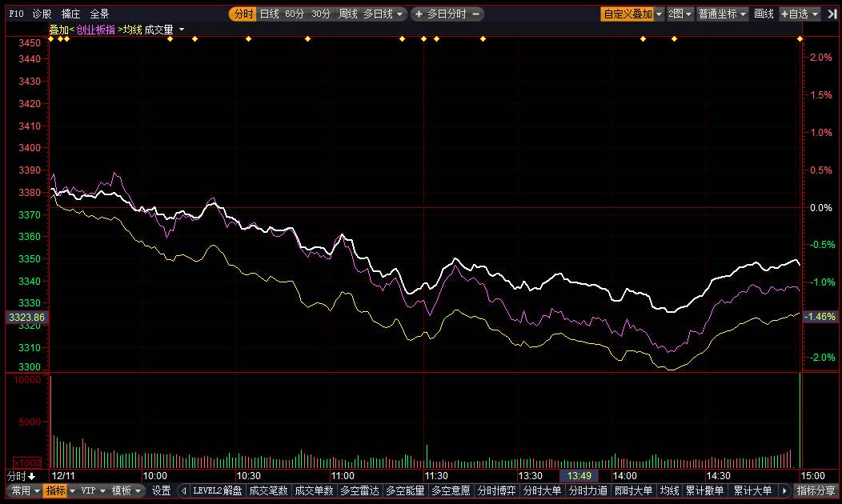Click the 多日分时 label
This screenshot has width=842, height=504.
pos(447,14)
